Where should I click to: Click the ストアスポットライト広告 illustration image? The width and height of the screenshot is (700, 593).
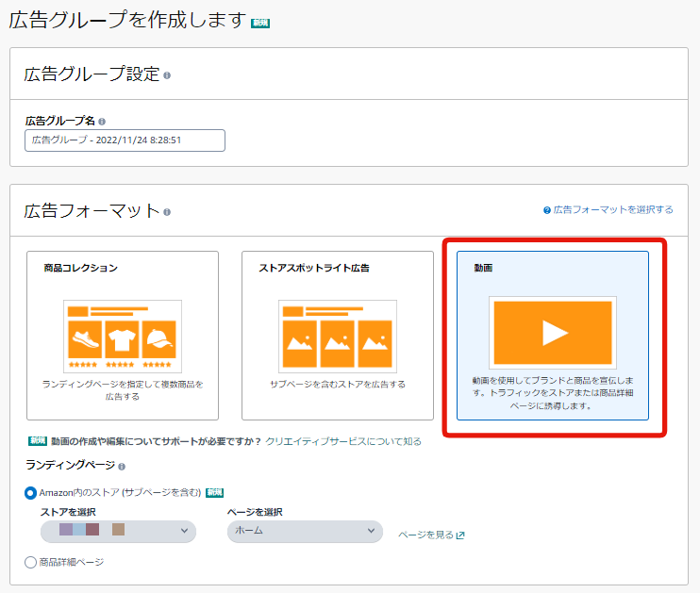337,336
